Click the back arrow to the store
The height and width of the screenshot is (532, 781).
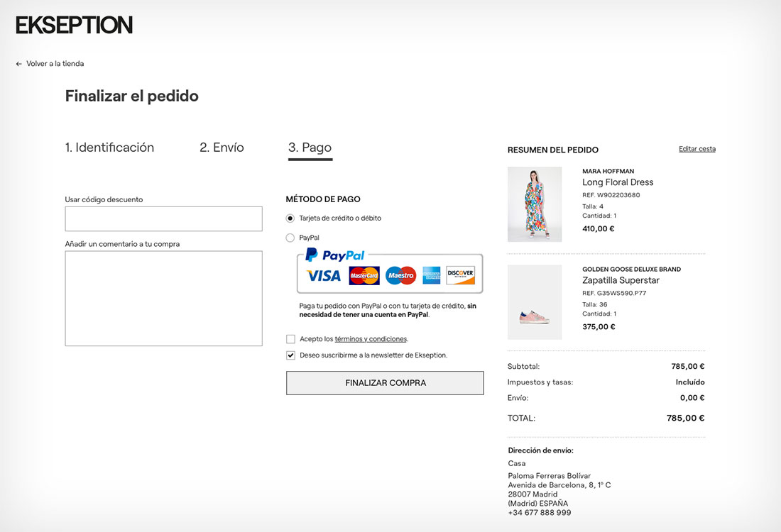[19, 64]
